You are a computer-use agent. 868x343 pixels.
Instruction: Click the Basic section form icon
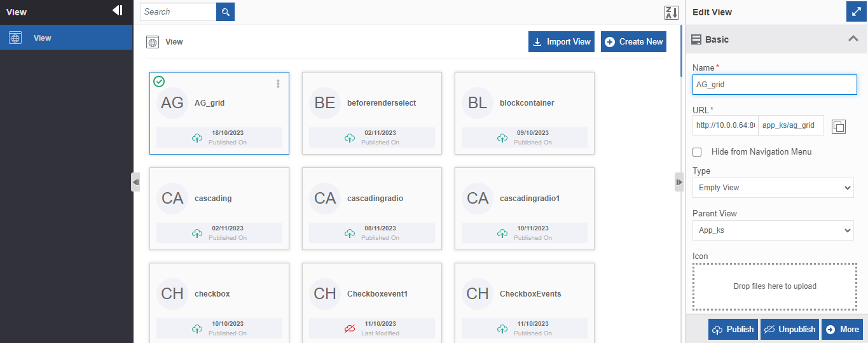point(697,39)
